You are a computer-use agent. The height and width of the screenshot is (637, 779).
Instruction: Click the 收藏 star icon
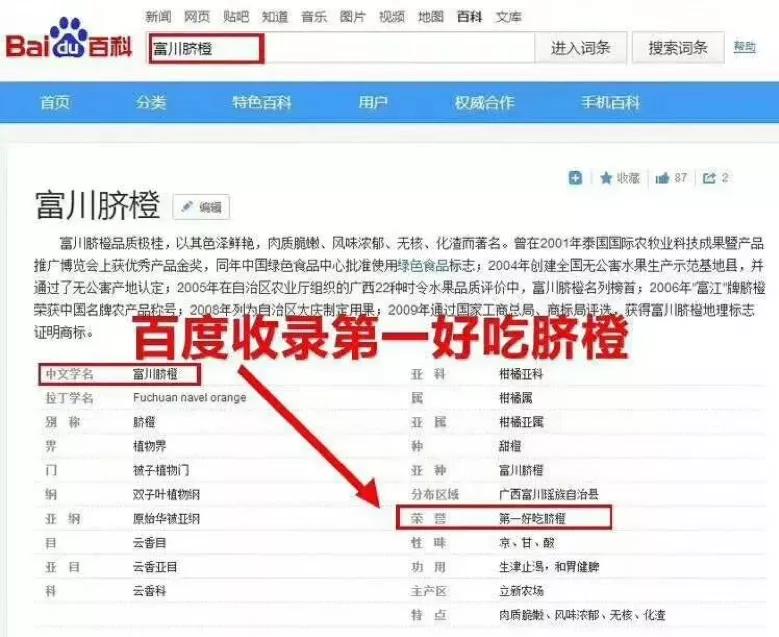[606, 177]
